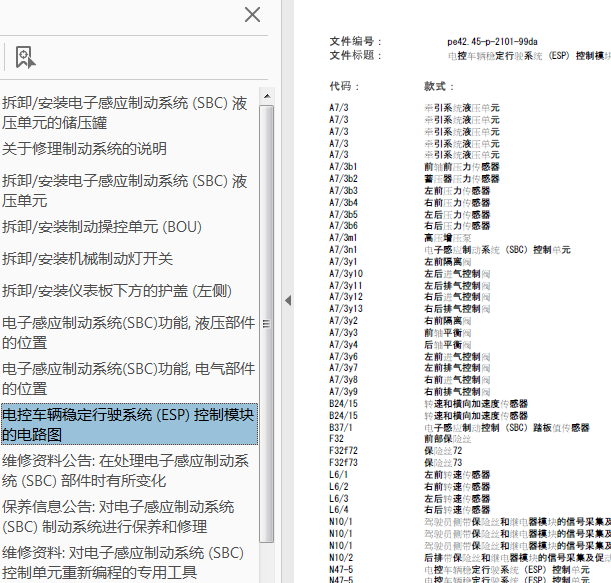Click the 文件标题 label

355,55
